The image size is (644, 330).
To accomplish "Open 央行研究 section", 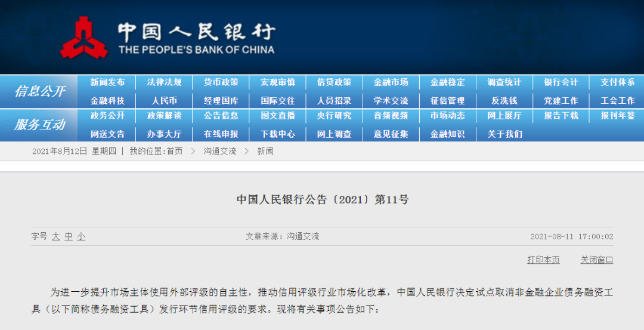I will point(335,116).
